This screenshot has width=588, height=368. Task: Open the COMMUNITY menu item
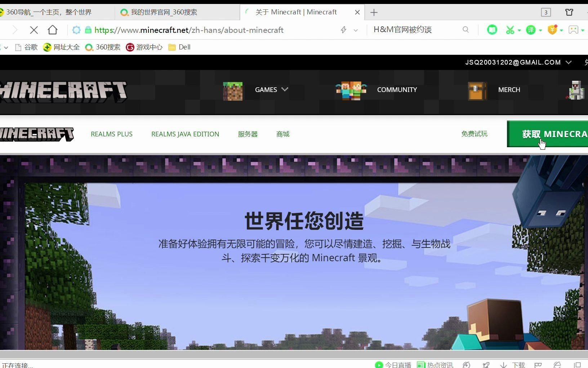coord(397,89)
